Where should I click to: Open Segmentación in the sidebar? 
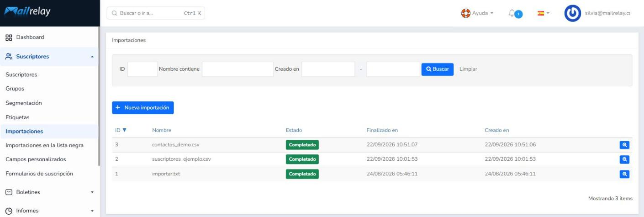click(24, 103)
